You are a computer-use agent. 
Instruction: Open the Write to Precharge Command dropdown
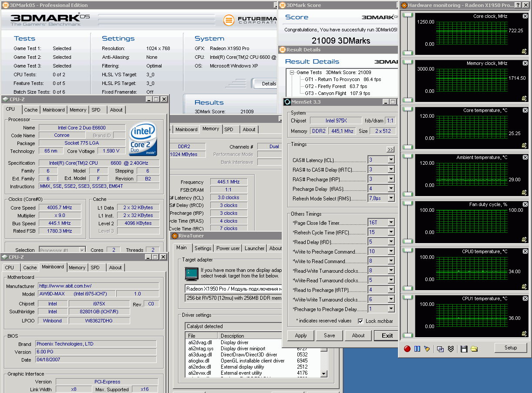coord(391,251)
